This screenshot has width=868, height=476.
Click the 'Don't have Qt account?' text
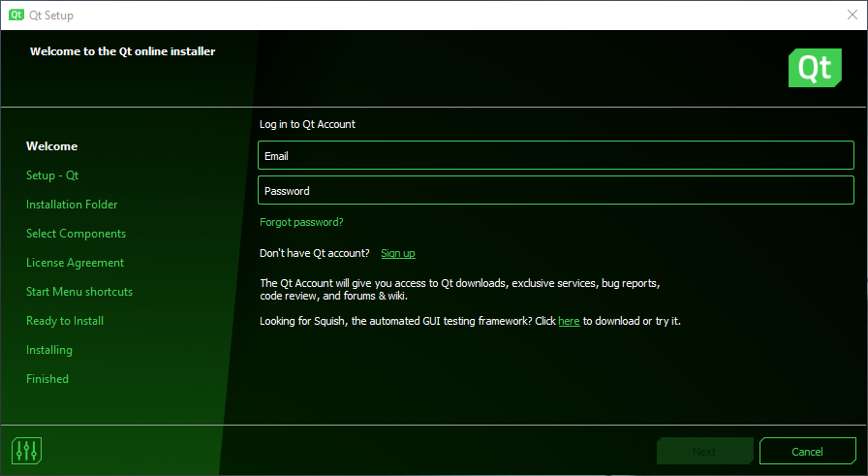315,253
